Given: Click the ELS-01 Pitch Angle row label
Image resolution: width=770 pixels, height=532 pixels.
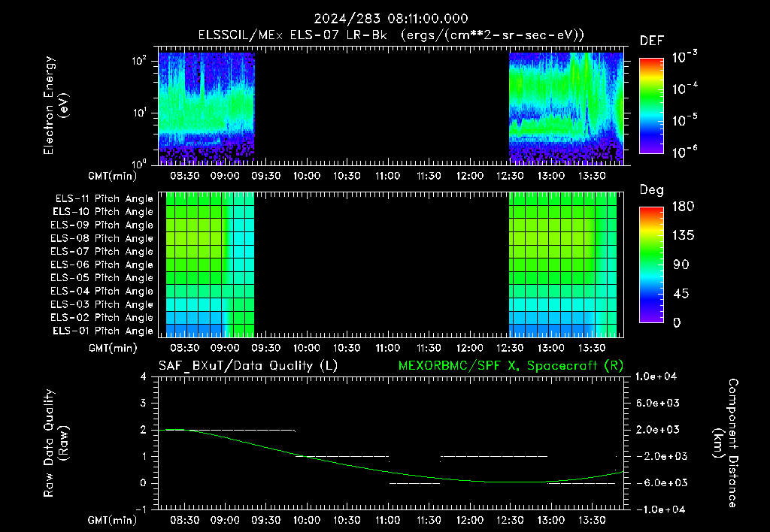Looking at the screenshot, I should pyautogui.click(x=103, y=331).
